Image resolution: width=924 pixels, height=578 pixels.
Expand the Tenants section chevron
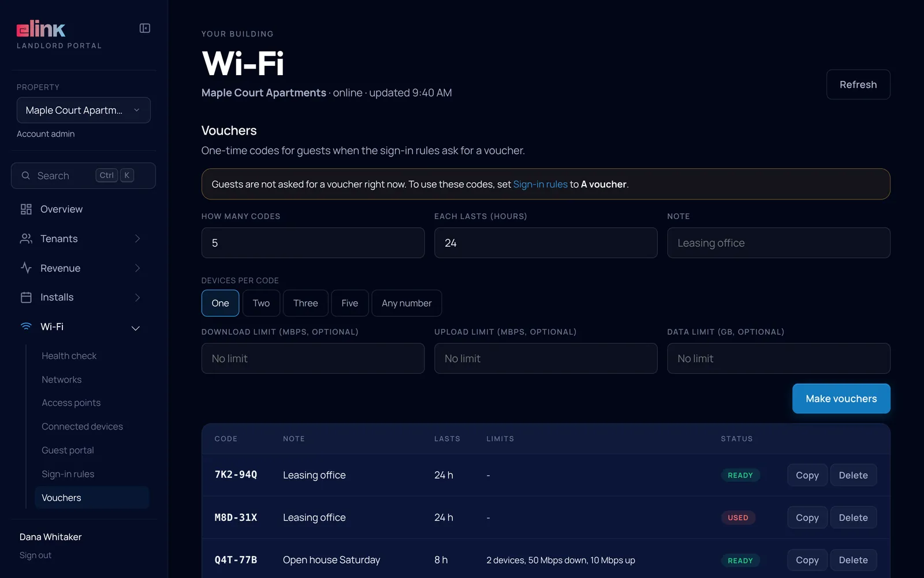(137, 239)
